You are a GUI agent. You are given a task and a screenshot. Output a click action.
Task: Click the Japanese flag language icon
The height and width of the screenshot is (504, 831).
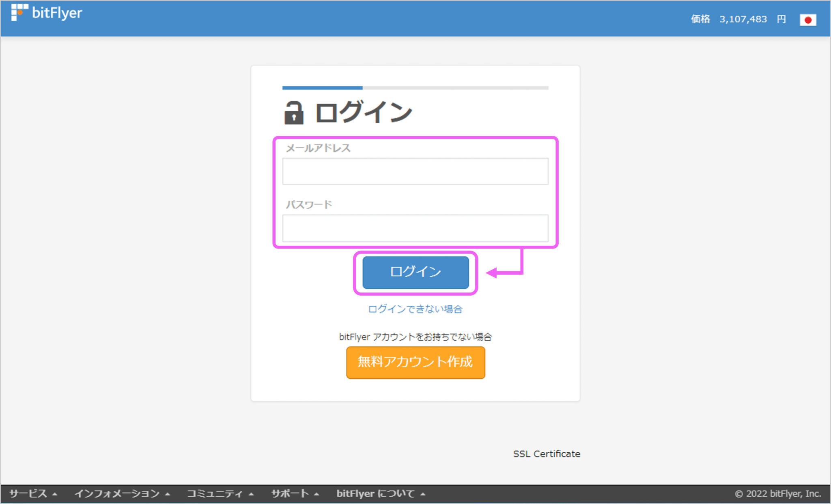click(x=809, y=19)
